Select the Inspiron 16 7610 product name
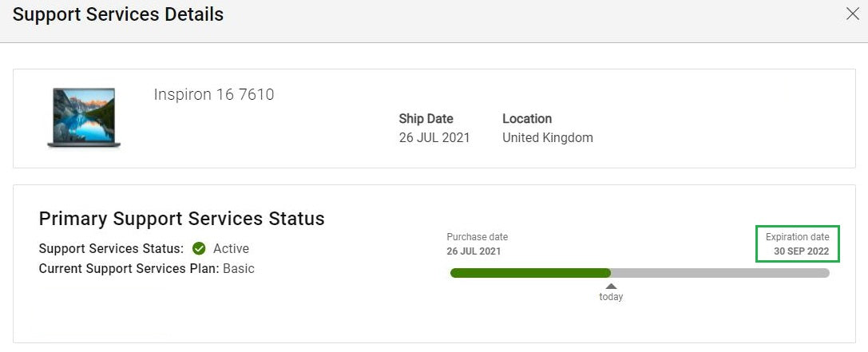 point(214,95)
